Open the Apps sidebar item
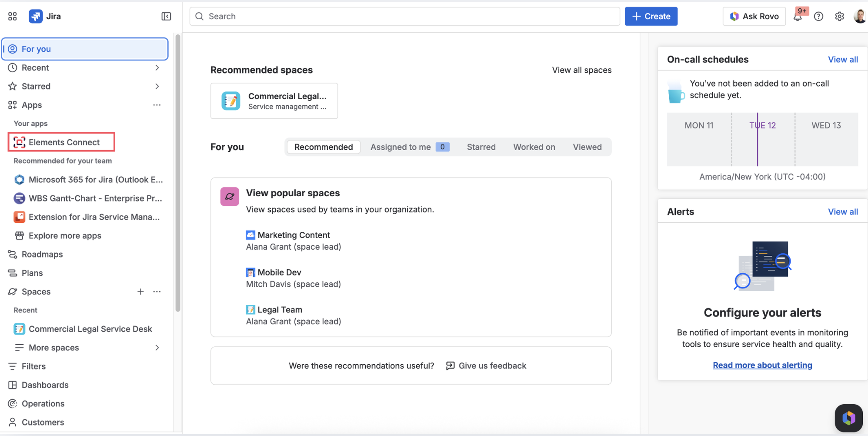This screenshot has width=868, height=436. click(32, 105)
